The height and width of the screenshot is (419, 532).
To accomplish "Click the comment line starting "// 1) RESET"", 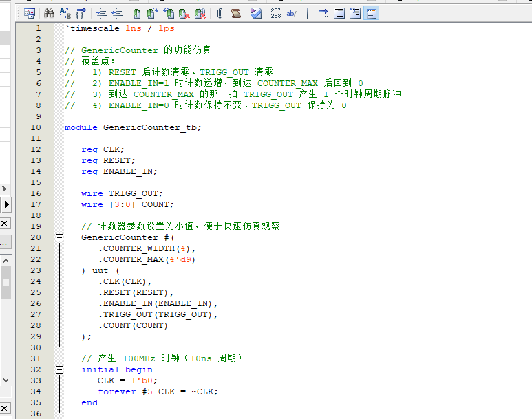I will (x=169, y=72).
